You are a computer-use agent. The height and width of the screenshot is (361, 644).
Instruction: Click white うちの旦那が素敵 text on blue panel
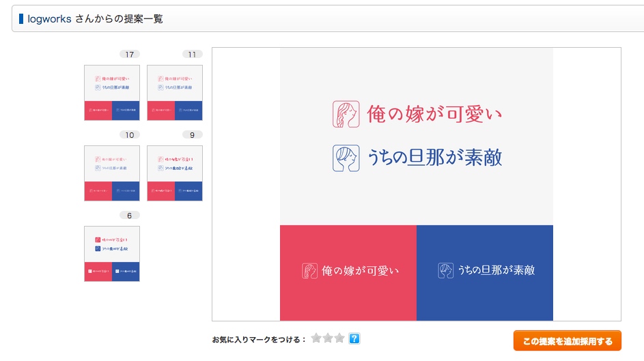(x=496, y=270)
